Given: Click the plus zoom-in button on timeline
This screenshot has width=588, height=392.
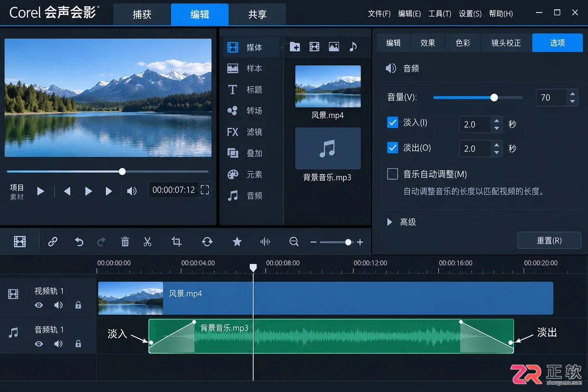Looking at the screenshot, I should 360,242.
